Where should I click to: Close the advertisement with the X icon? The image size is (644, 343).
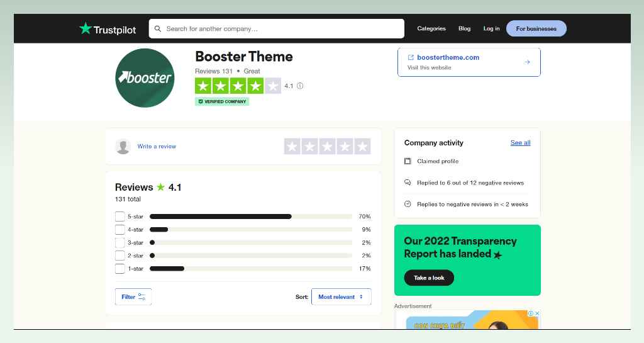537,313
